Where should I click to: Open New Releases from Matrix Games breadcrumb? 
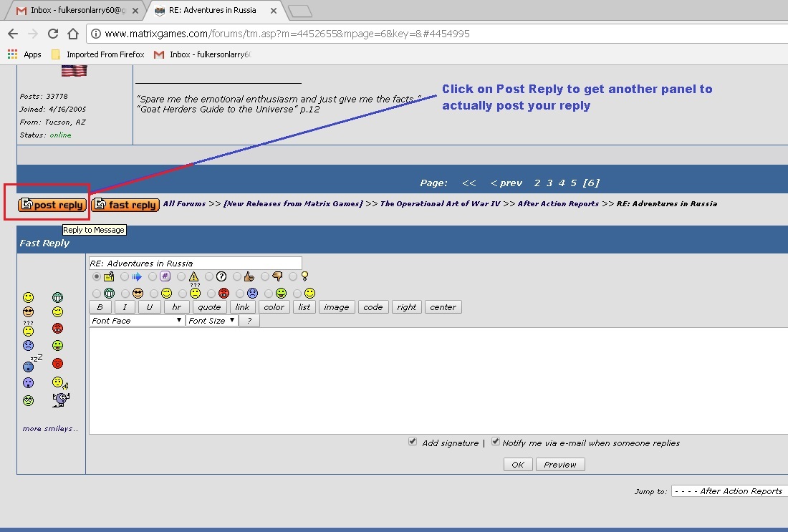(x=293, y=203)
